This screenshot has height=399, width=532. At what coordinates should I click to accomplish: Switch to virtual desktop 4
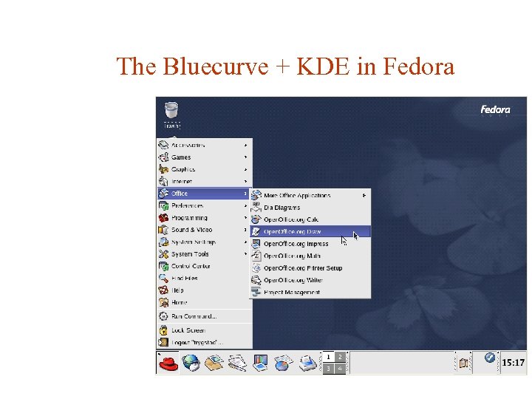pos(340,369)
